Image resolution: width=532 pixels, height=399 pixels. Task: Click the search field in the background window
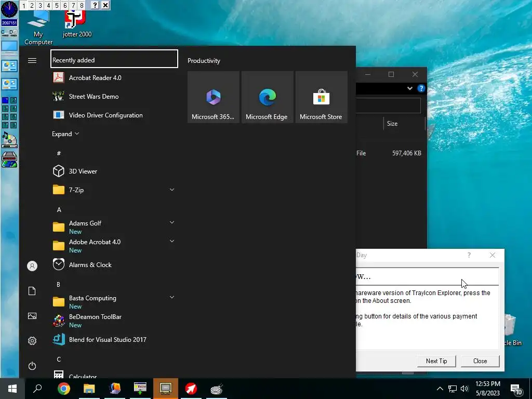(388, 105)
